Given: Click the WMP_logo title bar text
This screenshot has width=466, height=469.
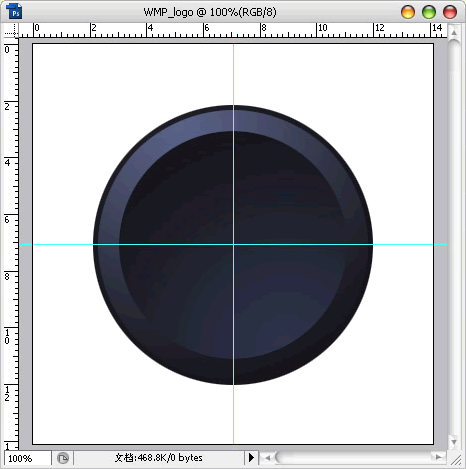Looking at the screenshot, I should [x=210, y=12].
